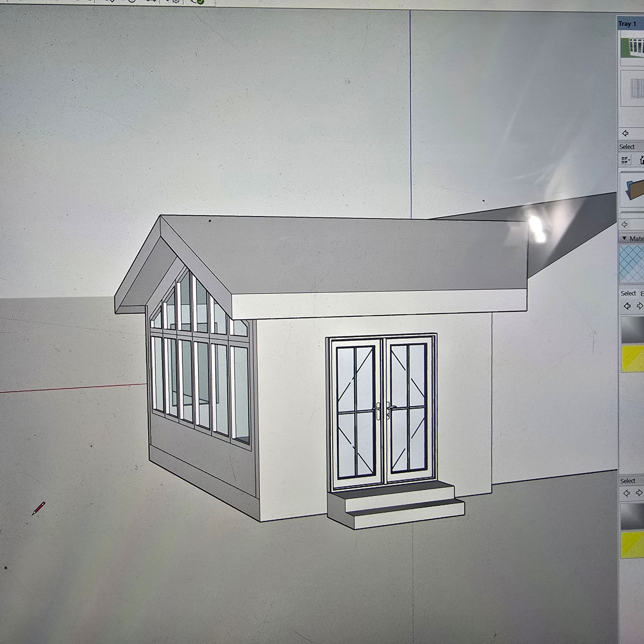
Task: Click the bottom panel's back arrow
Action: (x=626, y=493)
